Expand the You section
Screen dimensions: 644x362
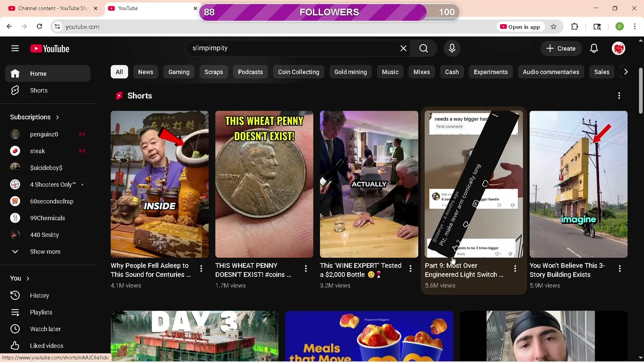pyautogui.click(x=20, y=278)
